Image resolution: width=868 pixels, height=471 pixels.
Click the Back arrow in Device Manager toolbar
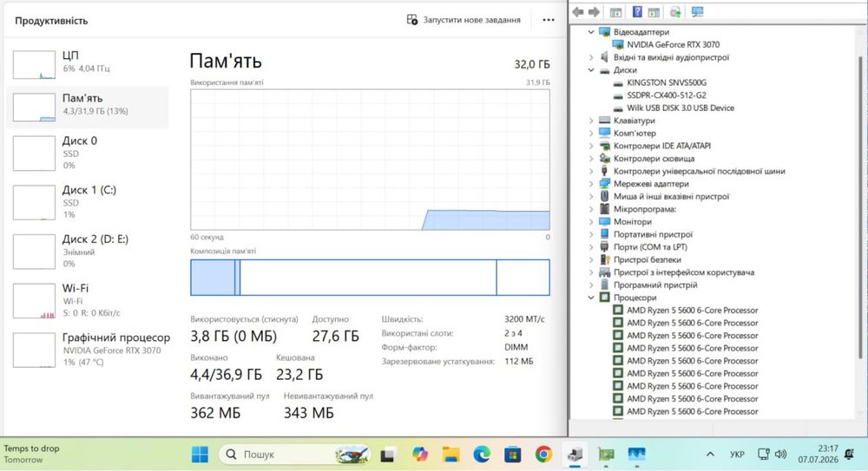tap(578, 11)
